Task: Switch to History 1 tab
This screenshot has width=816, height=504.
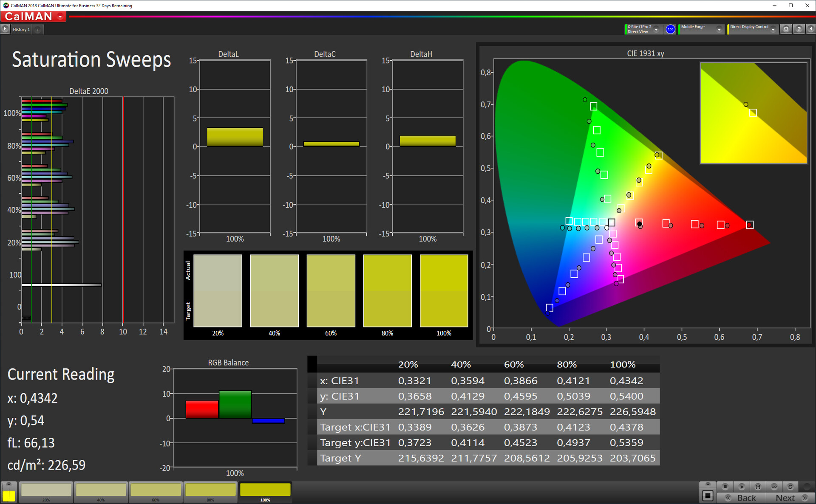Action: tap(21, 30)
